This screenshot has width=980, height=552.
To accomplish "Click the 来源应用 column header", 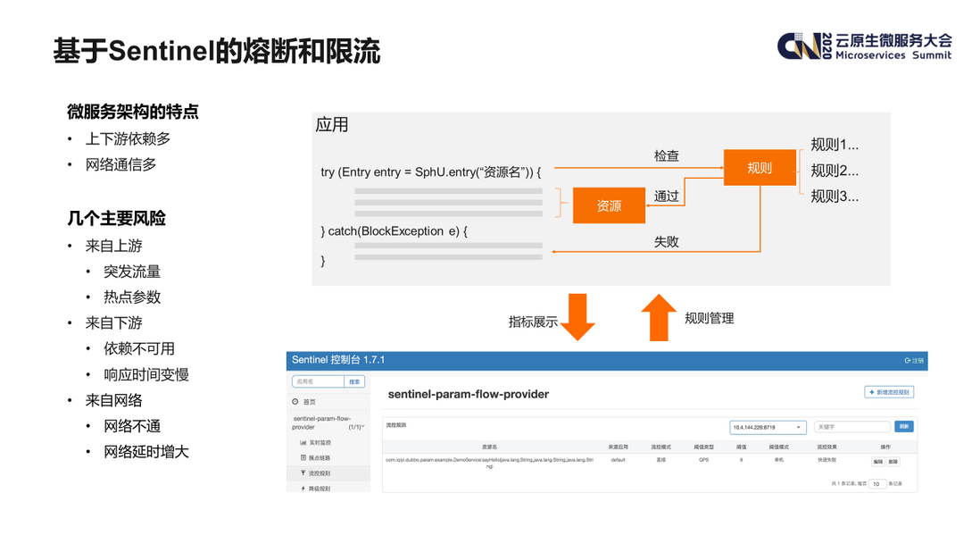I will (x=619, y=447).
